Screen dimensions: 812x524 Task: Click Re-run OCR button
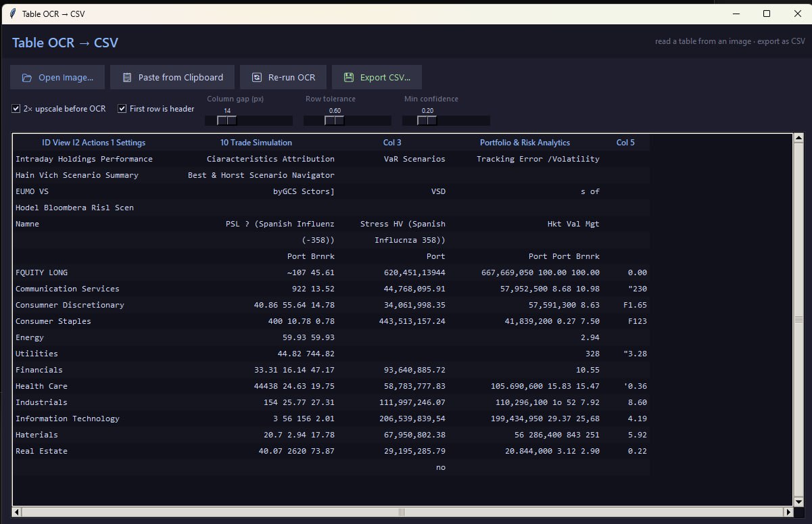click(x=283, y=78)
